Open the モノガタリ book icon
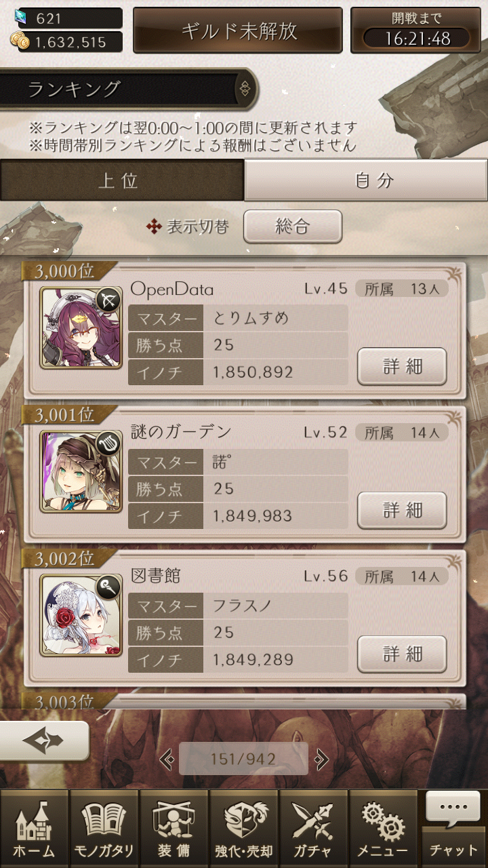 pos(104,829)
